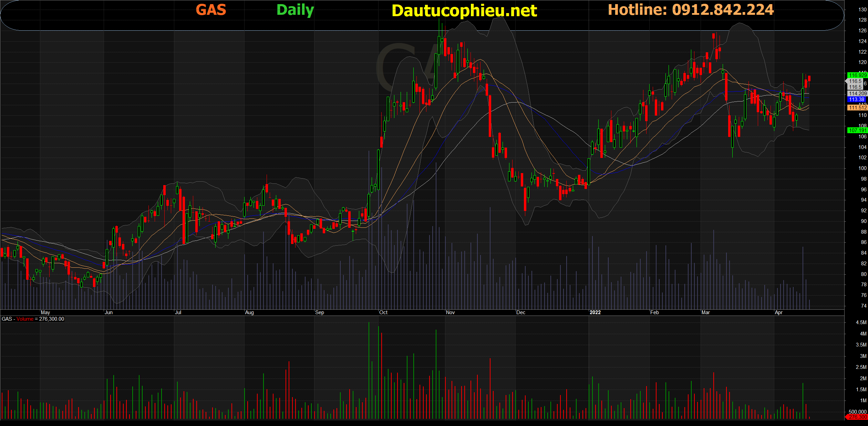The width and height of the screenshot is (868, 426).
Task: Click the blue 113.38 price tag
Action: click(x=856, y=99)
